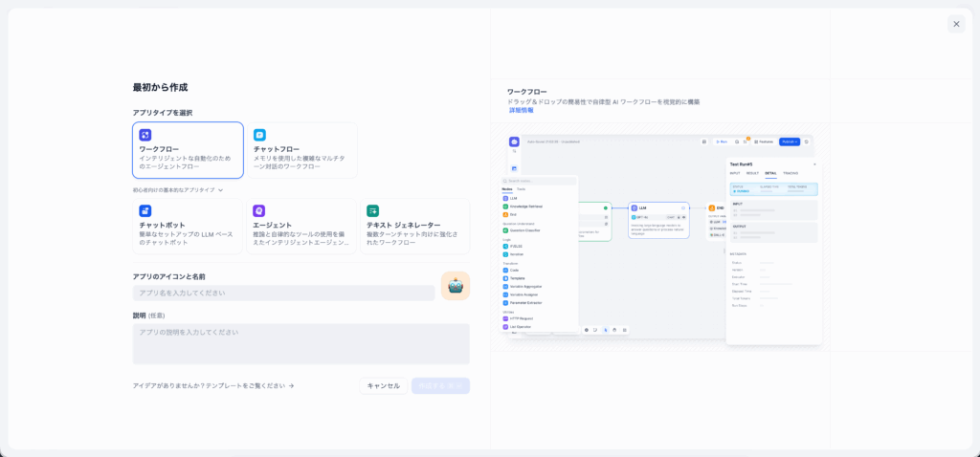This screenshot has width=980, height=457.
Task: Focus the app name input field
Action: click(283, 293)
